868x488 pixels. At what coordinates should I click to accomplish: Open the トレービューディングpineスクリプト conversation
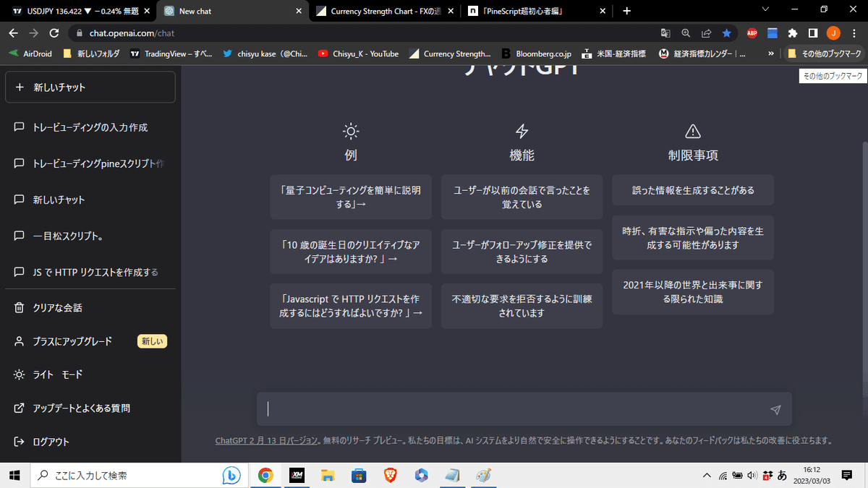pyautogui.click(x=90, y=163)
